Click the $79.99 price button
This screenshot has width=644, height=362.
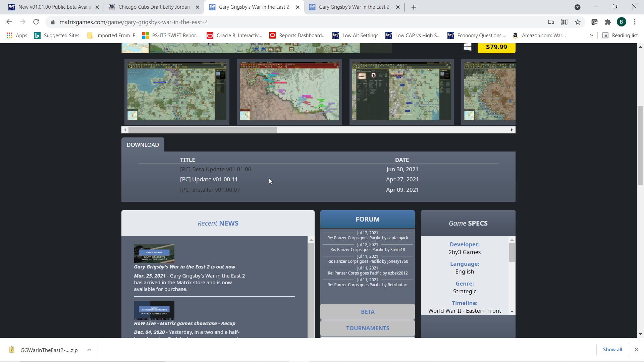click(496, 47)
